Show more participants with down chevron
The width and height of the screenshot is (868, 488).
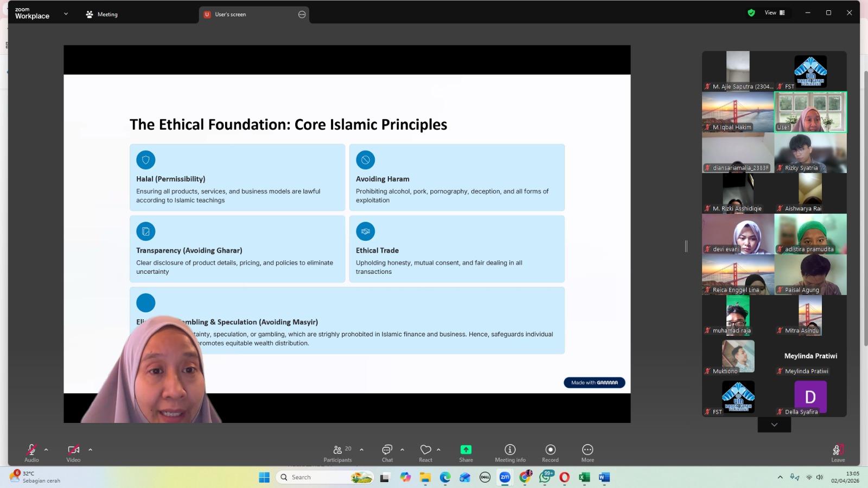pos(774,425)
